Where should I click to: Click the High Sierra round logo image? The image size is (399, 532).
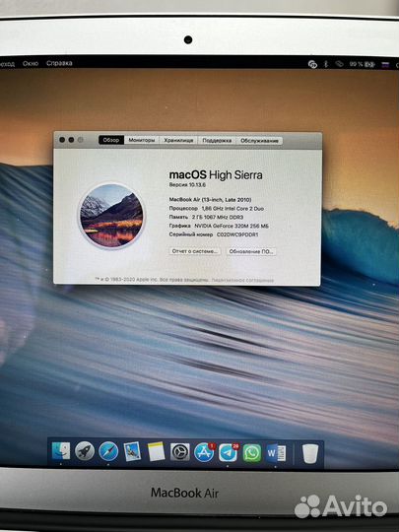[x=111, y=216]
